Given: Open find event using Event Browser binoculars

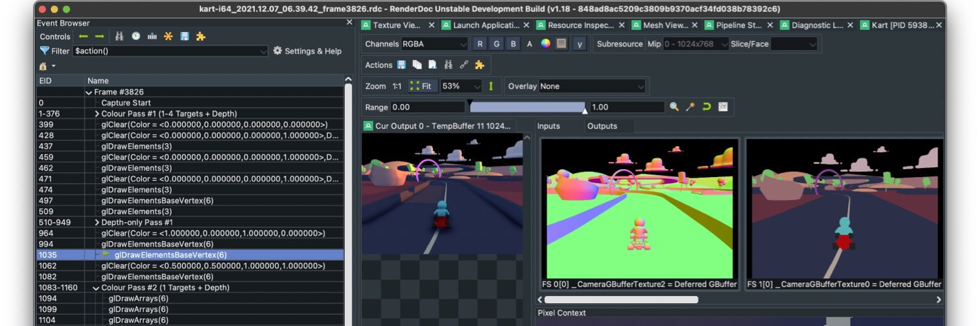Looking at the screenshot, I should 119,37.
